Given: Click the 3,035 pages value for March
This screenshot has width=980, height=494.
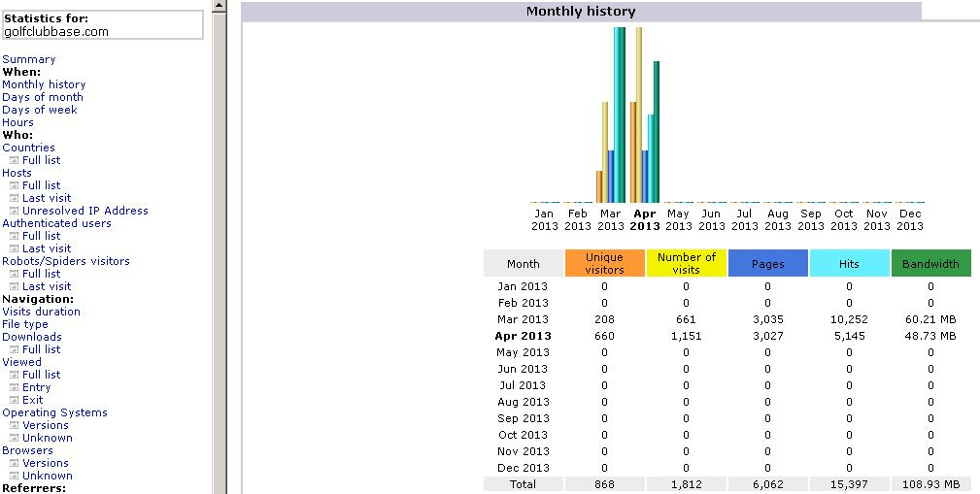Looking at the screenshot, I should 767,319.
